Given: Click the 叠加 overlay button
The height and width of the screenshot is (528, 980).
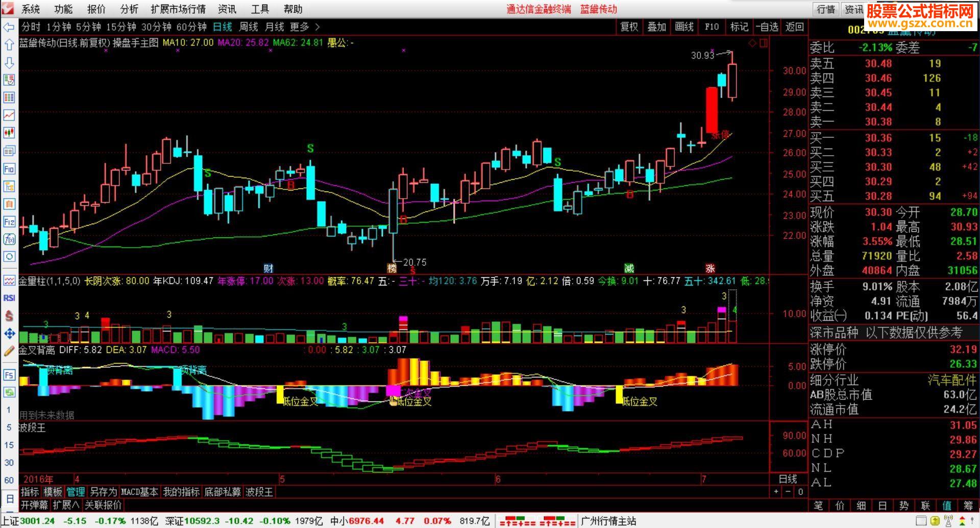Looking at the screenshot, I should tap(656, 27).
